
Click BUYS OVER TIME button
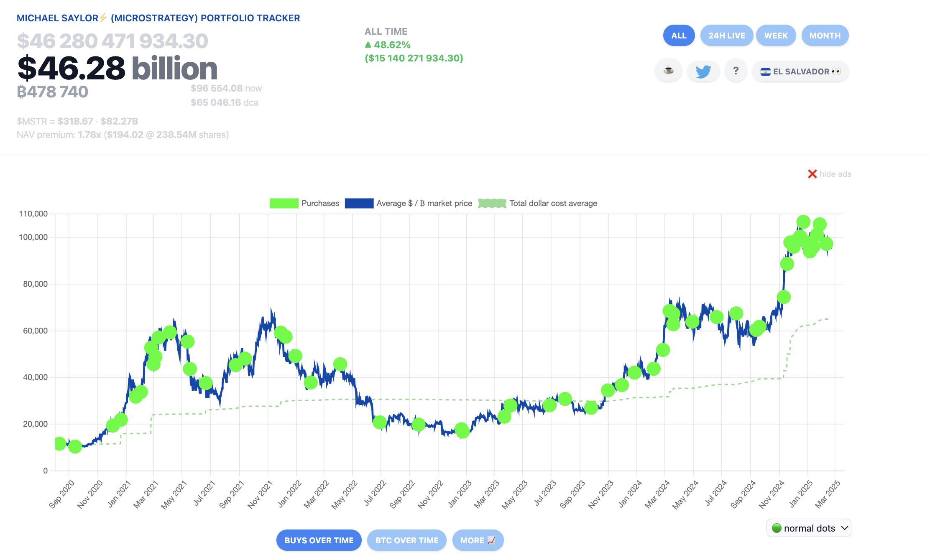319,540
